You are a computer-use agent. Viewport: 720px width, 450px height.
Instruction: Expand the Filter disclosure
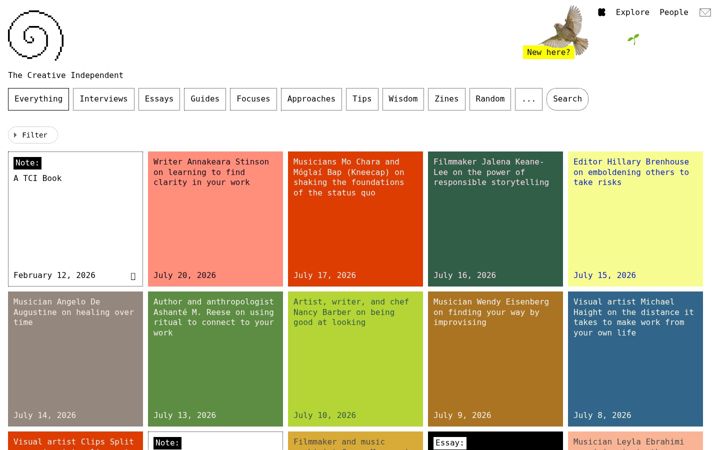[x=33, y=135]
